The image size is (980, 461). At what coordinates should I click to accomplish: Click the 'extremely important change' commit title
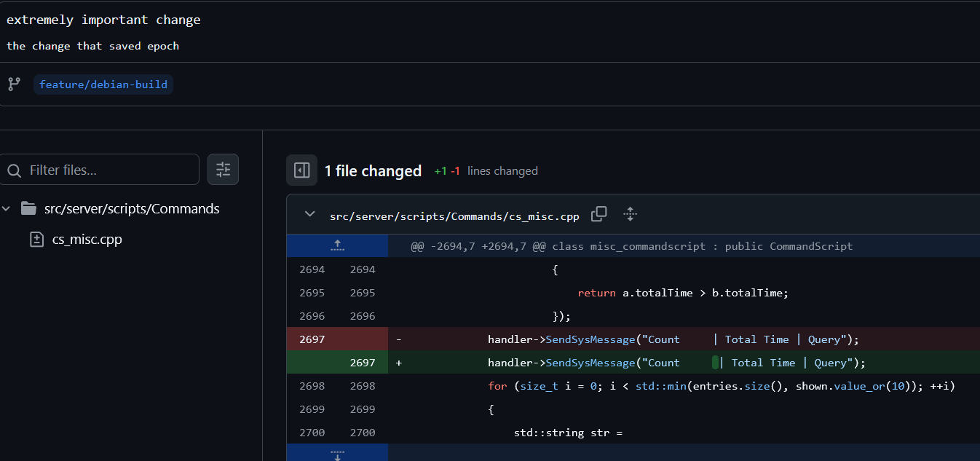pos(103,20)
